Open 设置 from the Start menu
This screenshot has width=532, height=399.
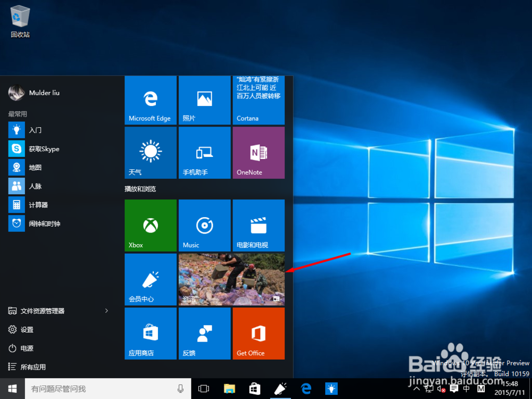click(21, 329)
